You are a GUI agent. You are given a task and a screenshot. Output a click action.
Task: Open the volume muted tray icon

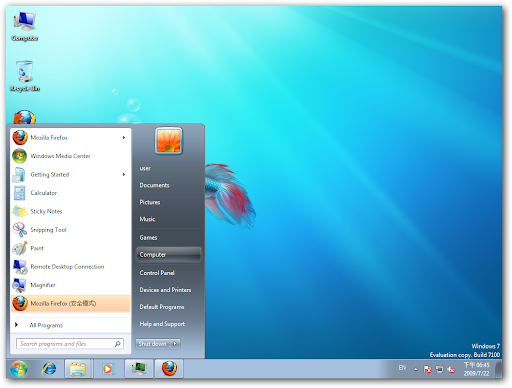coord(451,369)
